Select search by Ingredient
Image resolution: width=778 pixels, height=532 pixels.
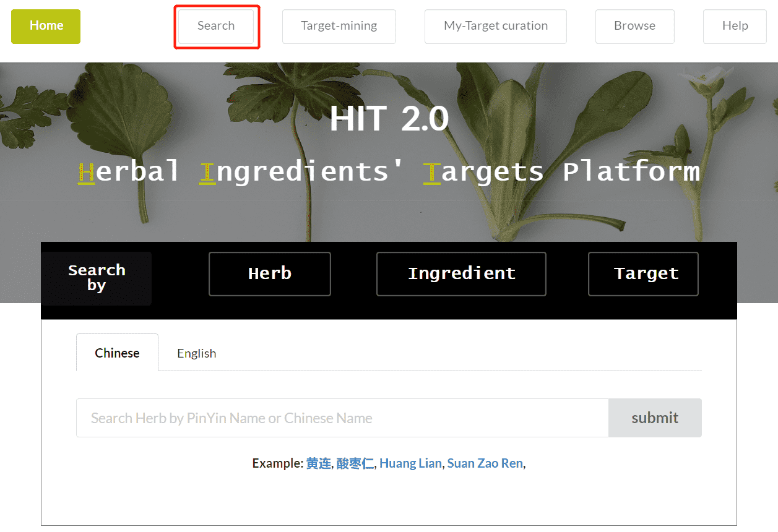(461, 274)
